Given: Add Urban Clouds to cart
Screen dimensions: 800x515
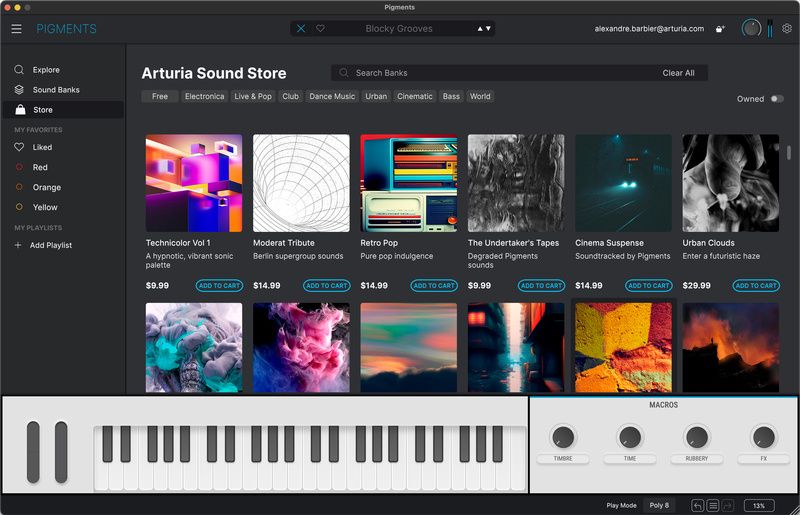Looking at the screenshot, I should 756,286.
